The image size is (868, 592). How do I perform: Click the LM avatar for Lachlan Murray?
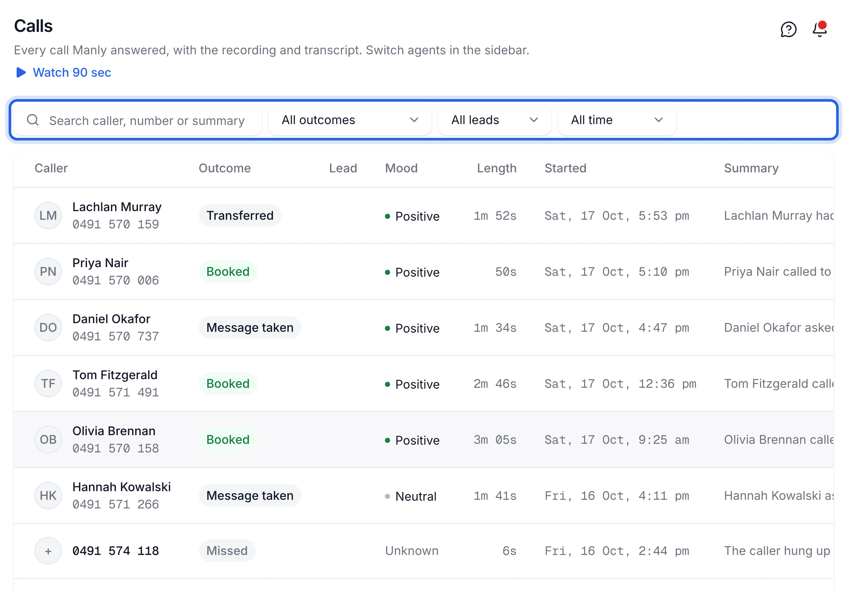tap(48, 215)
